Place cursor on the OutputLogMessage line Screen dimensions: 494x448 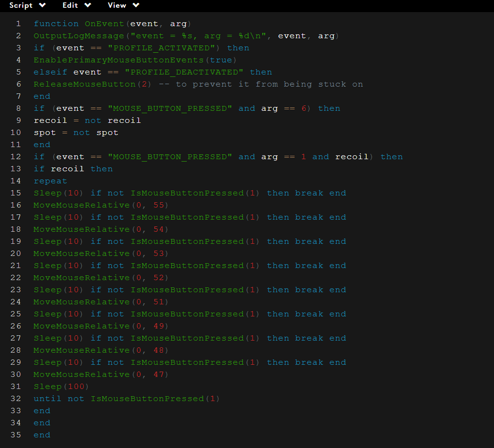(186, 36)
